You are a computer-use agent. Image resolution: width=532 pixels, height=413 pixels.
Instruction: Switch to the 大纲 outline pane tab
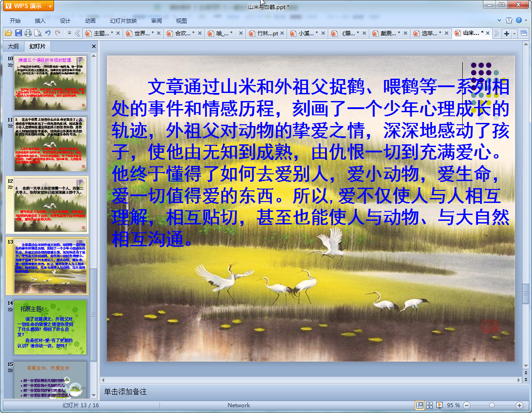pos(13,46)
